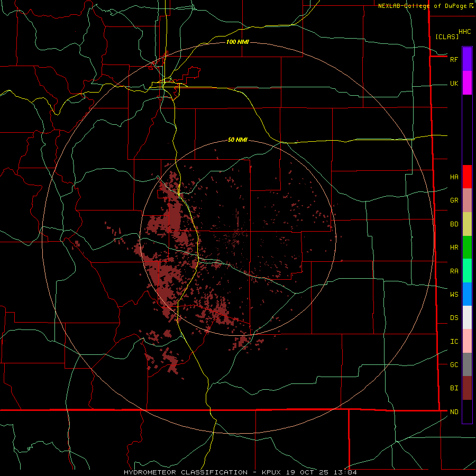Screen dimensions: 476x476
Task: Click the DS legend label
Action: pos(454,318)
